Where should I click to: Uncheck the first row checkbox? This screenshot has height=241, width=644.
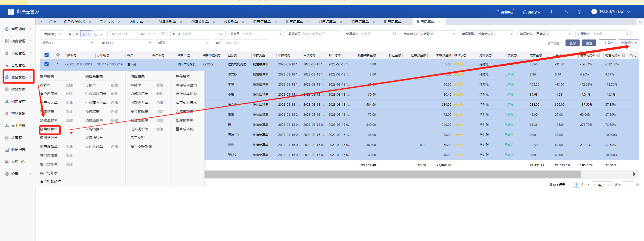(x=47, y=64)
